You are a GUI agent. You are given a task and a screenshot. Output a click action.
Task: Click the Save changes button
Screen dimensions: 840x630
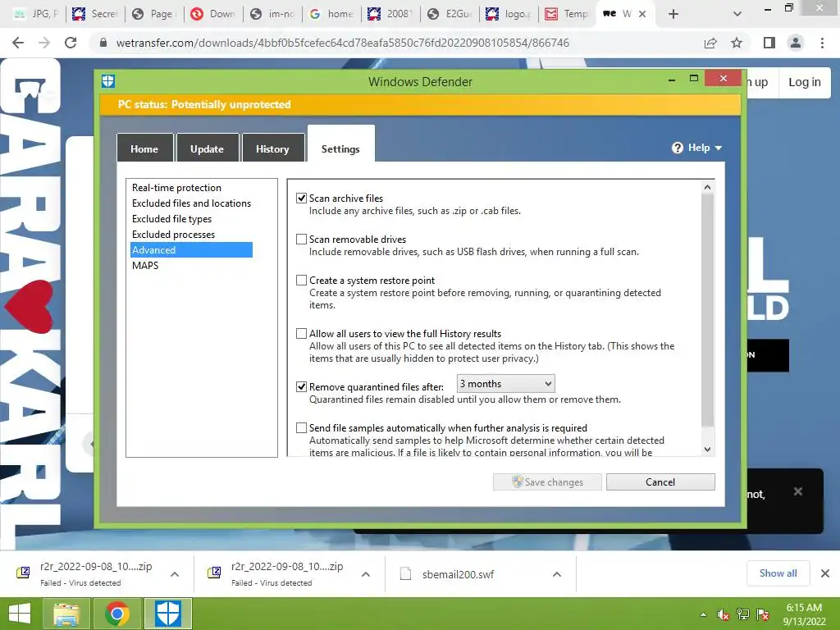pyautogui.click(x=547, y=482)
